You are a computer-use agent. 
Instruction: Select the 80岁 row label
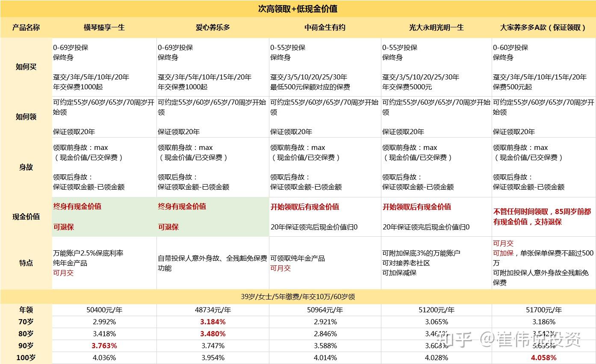[26, 334]
